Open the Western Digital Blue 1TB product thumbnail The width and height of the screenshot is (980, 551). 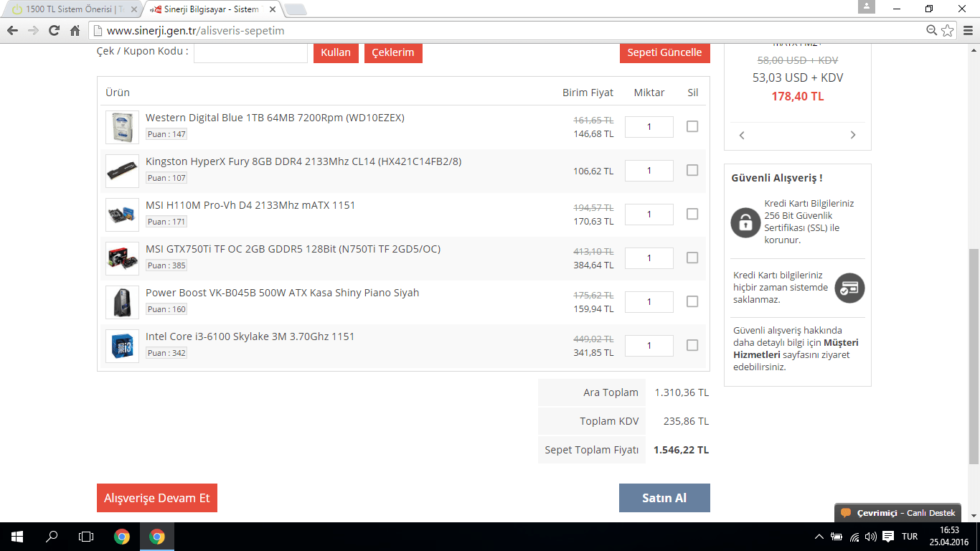[122, 127]
